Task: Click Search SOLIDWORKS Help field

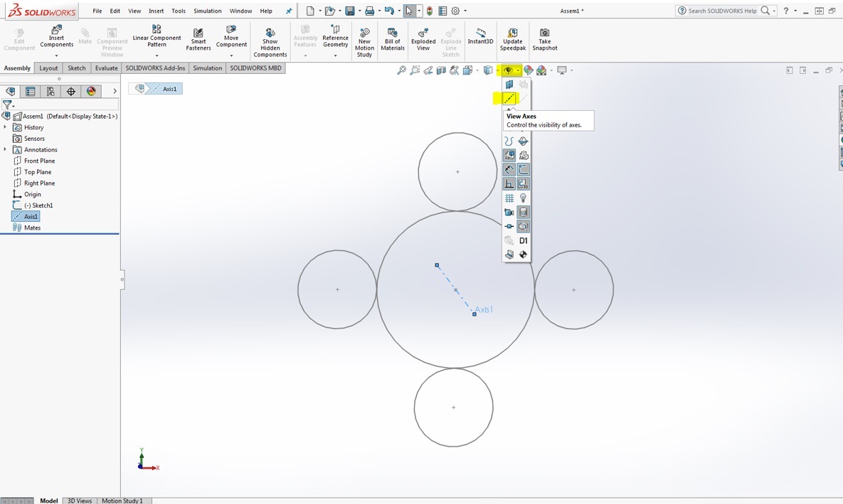Action: point(723,11)
